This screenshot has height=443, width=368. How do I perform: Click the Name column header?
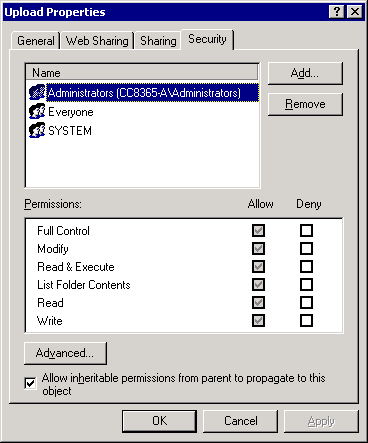[142, 72]
